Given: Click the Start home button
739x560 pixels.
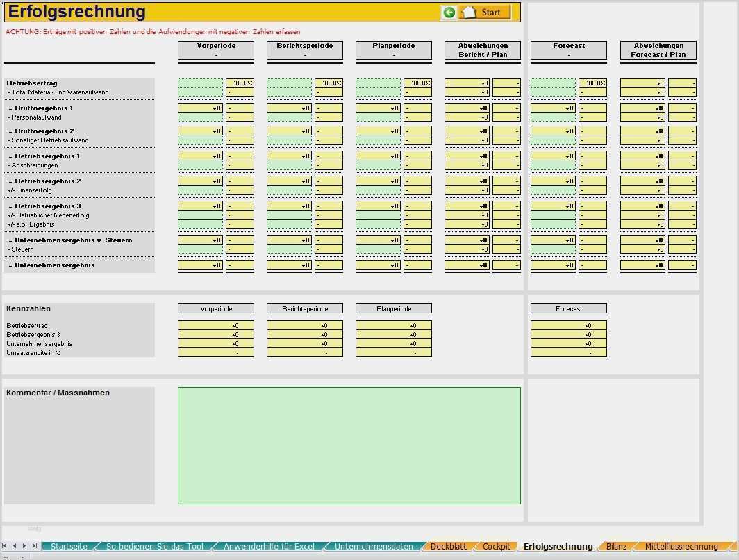Looking at the screenshot, I should 485,13.
